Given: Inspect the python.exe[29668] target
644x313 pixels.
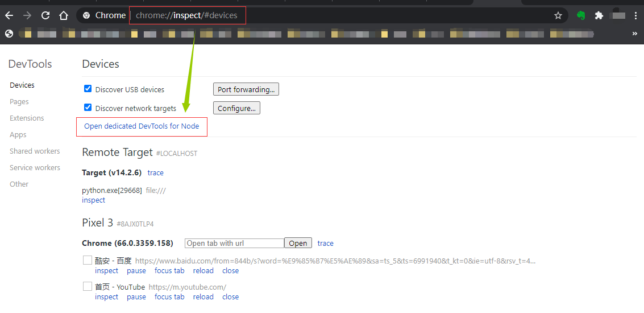Looking at the screenshot, I should (x=94, y=200).
